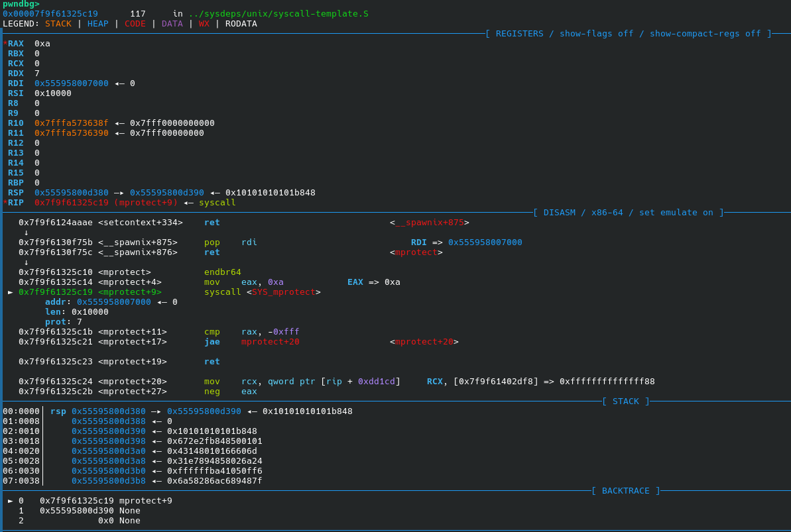Screen dimensions: 791x532
Task: Click the current instruction arrow before mprotect+9
Action: tap(11, 292)
